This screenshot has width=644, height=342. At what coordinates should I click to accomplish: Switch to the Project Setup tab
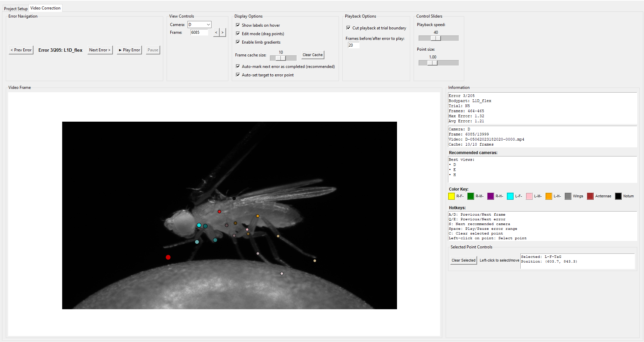15,8
